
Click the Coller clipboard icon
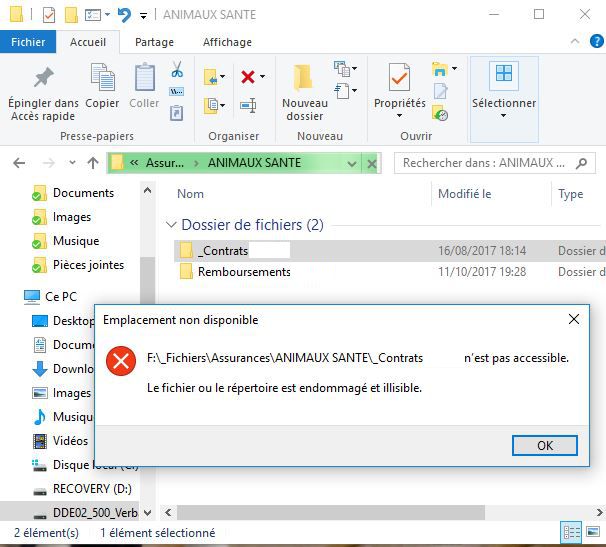coord(145,77)
